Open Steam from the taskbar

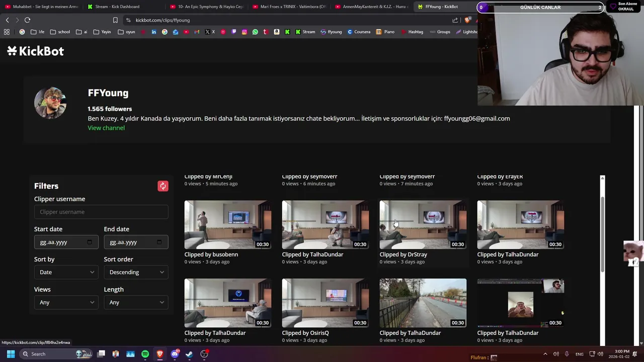[189, 354]
